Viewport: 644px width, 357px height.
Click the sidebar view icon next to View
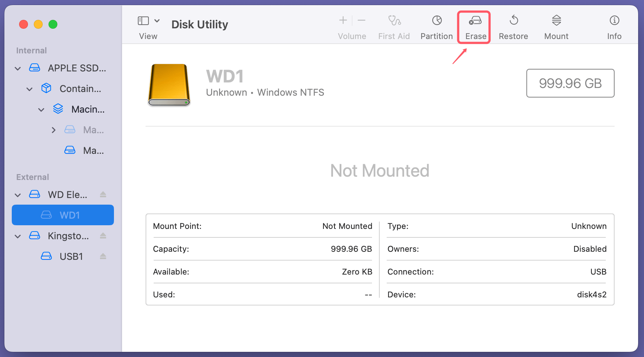[x=143, y=21]
